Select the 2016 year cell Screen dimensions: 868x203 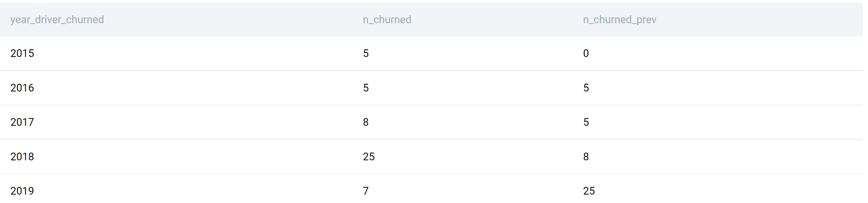click(22, 88)
